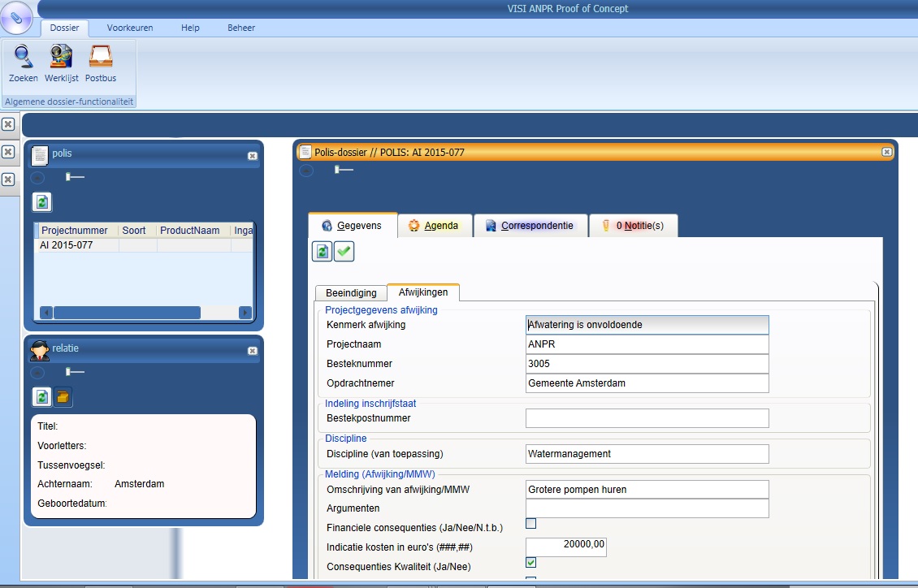The width and height of the screenshot is (918, 588).
Task: Close the relatie panel
Action: pyautogui.click(x=253, y=351)
